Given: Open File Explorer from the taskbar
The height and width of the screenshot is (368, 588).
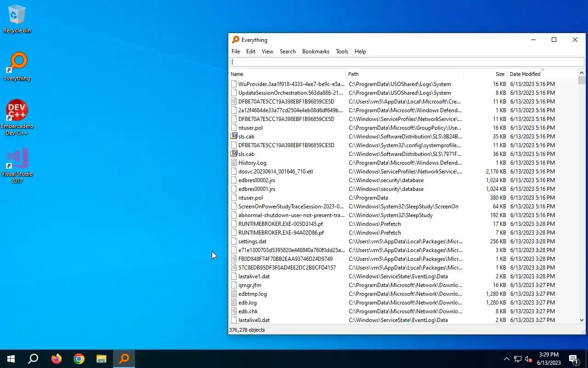Looking at the screenshot, I should [x=102, y=359].
